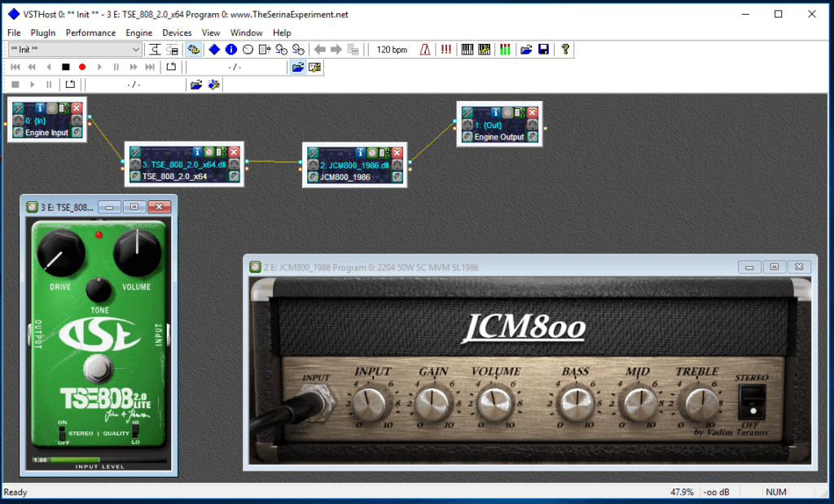Open the File menu
834x504 pixels.
click(x=14, y=33)
